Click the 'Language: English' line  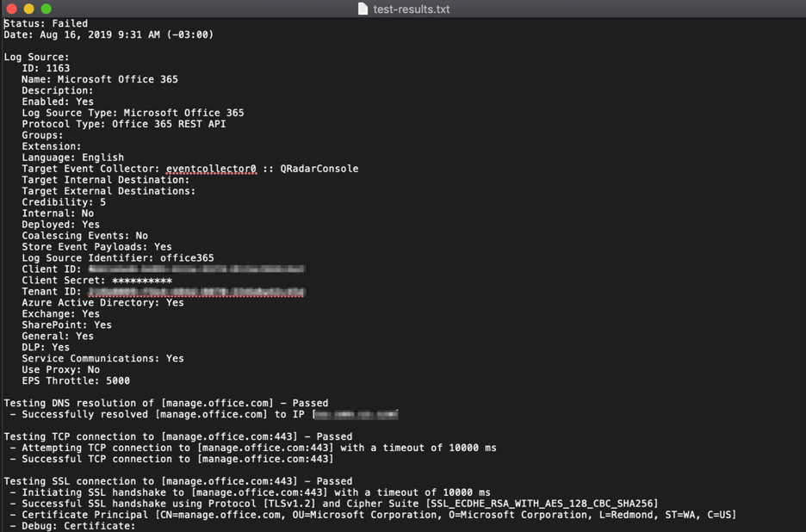click(72, 158)
